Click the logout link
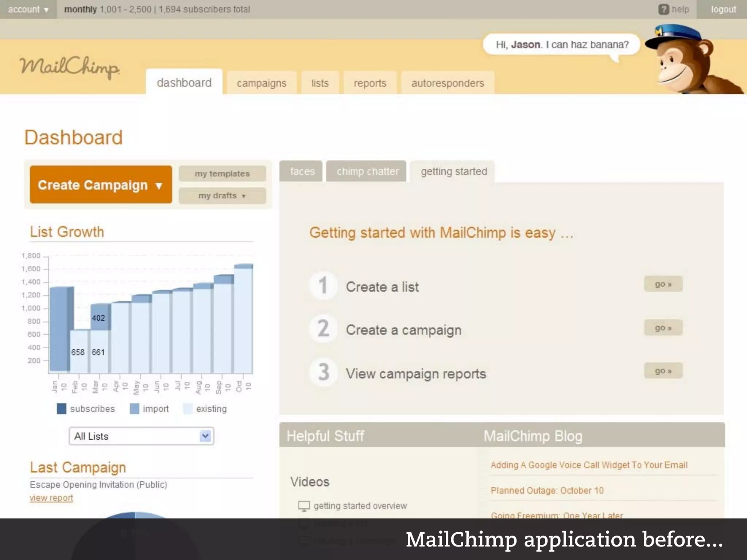The image size is (747, 560). pyautogui.click(x=723, y=9)
